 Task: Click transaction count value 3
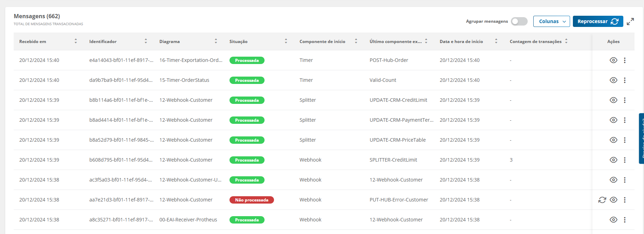coord(511,160)
